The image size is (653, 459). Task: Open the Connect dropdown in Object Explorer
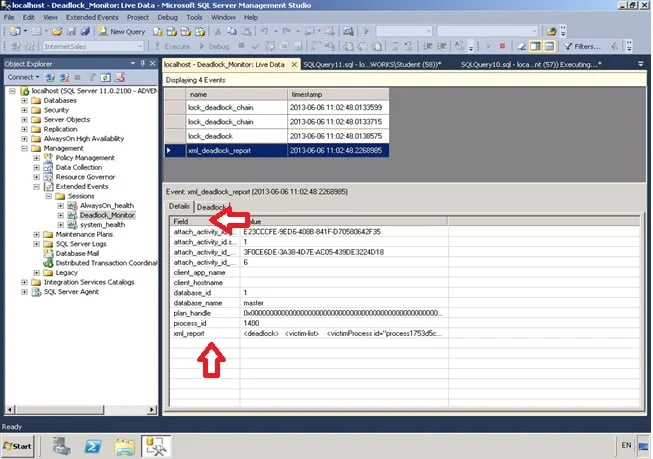(x=23, y=77)
